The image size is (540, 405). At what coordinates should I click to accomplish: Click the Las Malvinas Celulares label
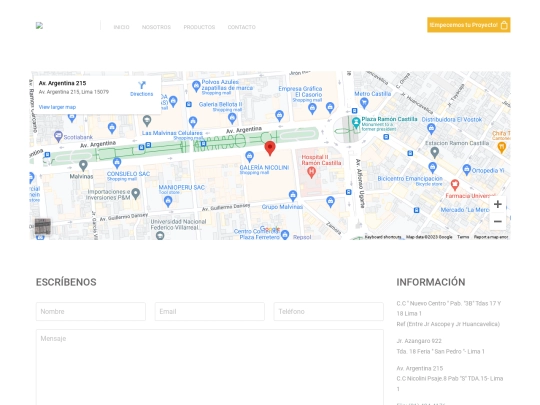pos(172,133)
